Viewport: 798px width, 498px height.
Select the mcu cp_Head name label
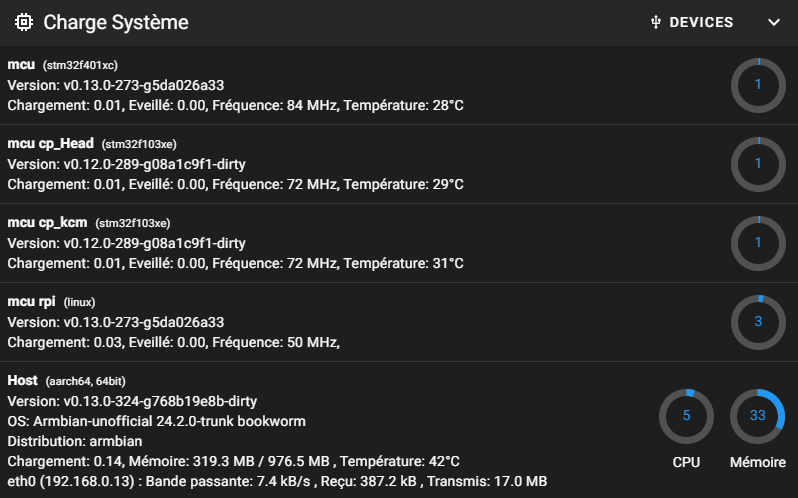50,143
